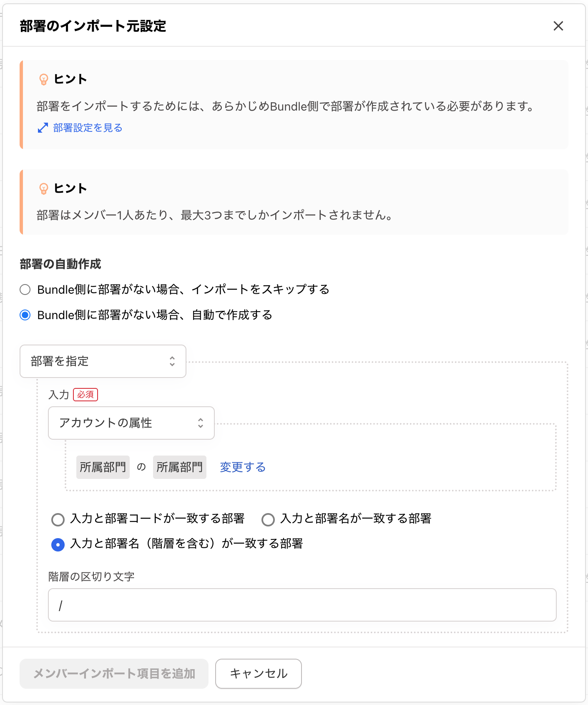Select the skip-import radio option (インポートをスキップする)
The width and height of the screenshot is (588, 705).
[x=25, y=290]
